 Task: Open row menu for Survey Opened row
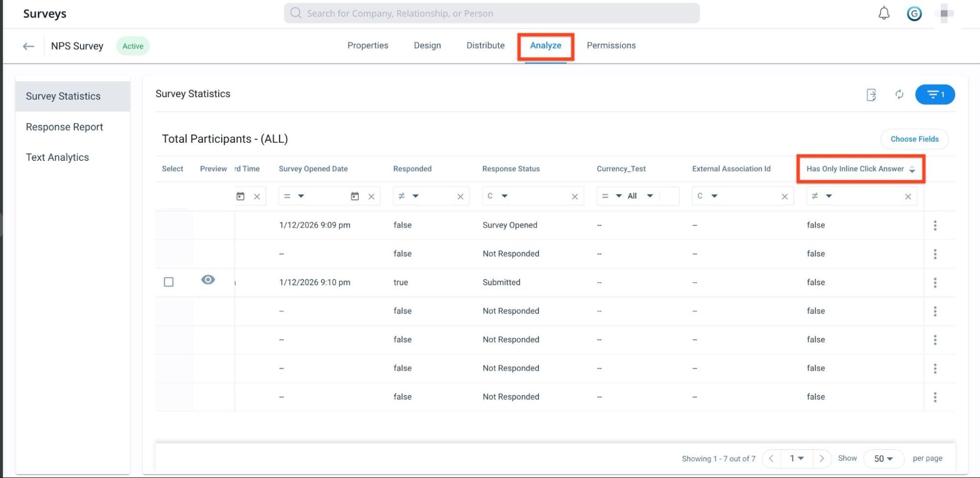point(935,226)
